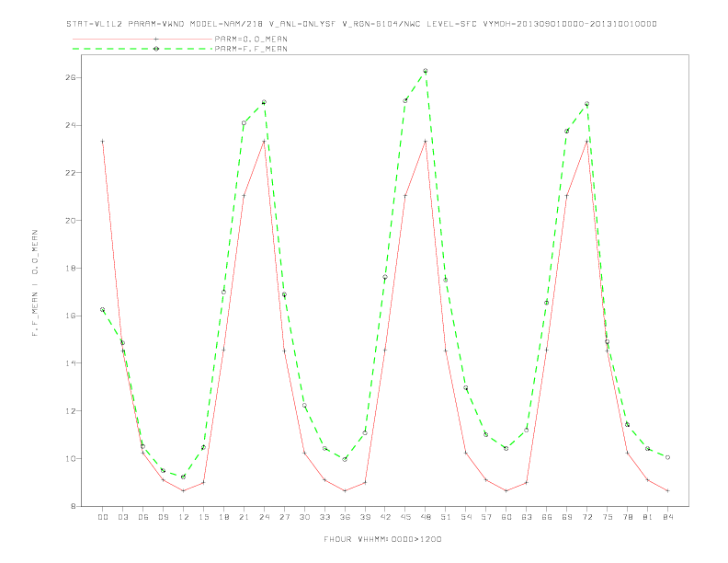728x563 pixels.
Task: Click the FHOUR VHHMM x-axis title
Action: (x=382, y=539)
